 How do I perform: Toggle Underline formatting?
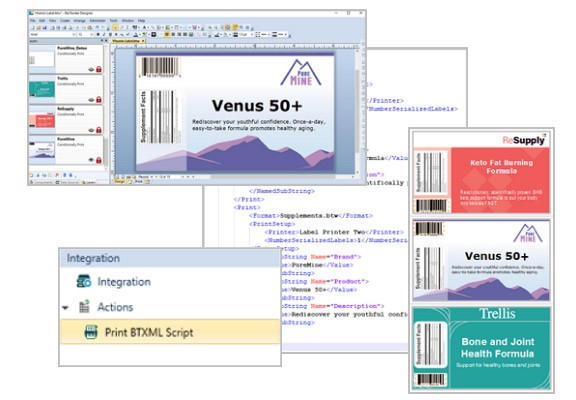tap(110, 35)
